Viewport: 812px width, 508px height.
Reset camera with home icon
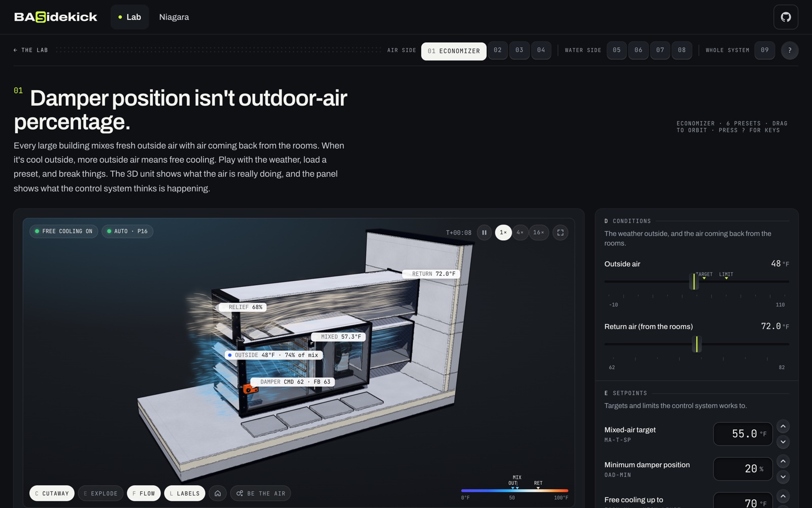tap(218, 493)
